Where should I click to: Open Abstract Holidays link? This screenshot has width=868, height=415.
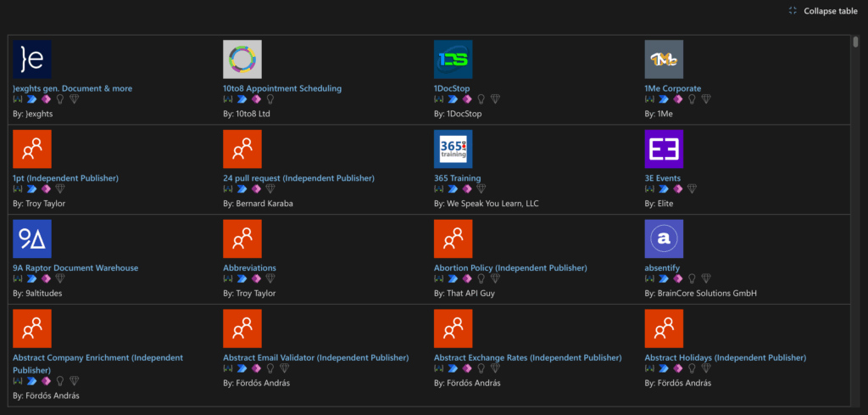726,357
